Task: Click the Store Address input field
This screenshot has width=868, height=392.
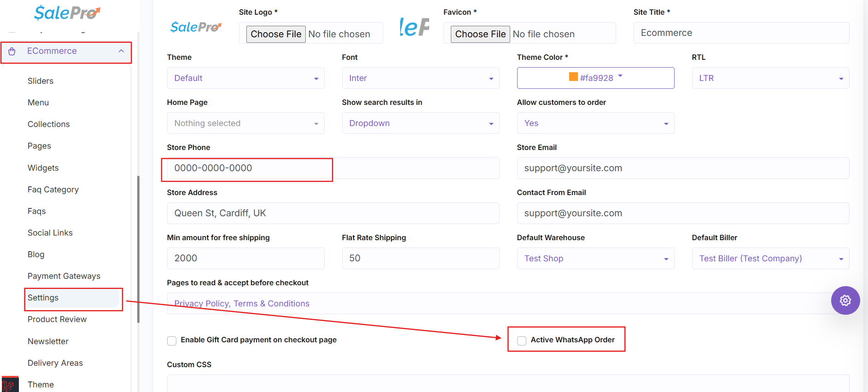Action: pyautogui.click(x=333, y=213)
